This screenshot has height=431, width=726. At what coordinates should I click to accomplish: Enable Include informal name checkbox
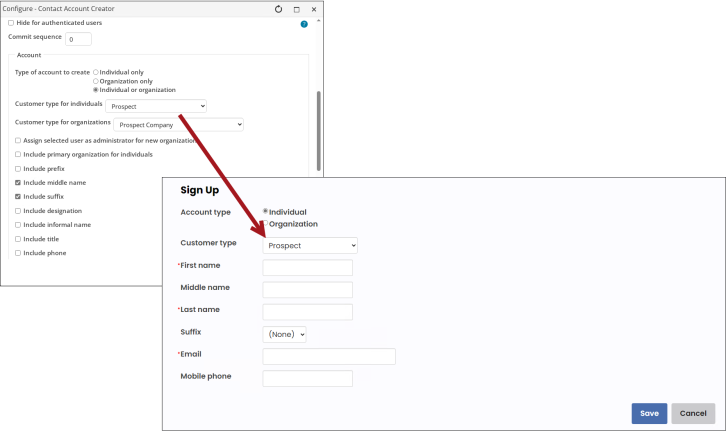18,225
